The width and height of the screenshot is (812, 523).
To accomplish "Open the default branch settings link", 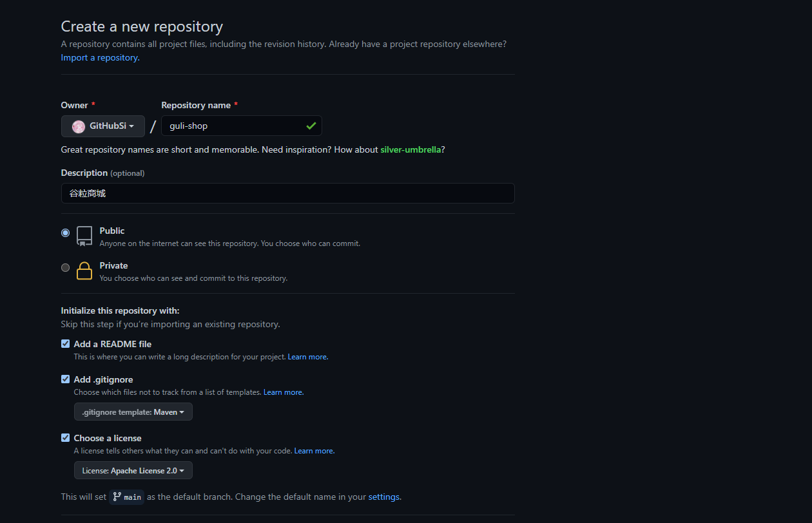I will tap(385, 497).
